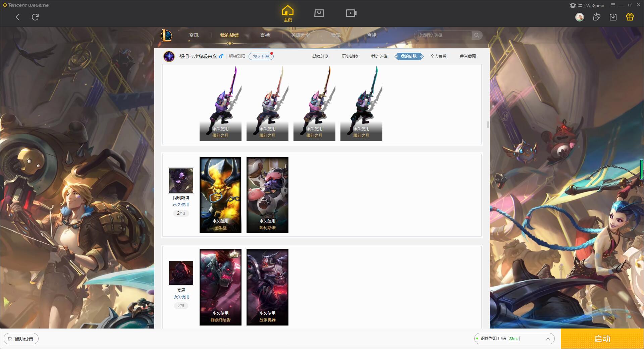Click the summoner profile avatar icon

pos(169,56)
